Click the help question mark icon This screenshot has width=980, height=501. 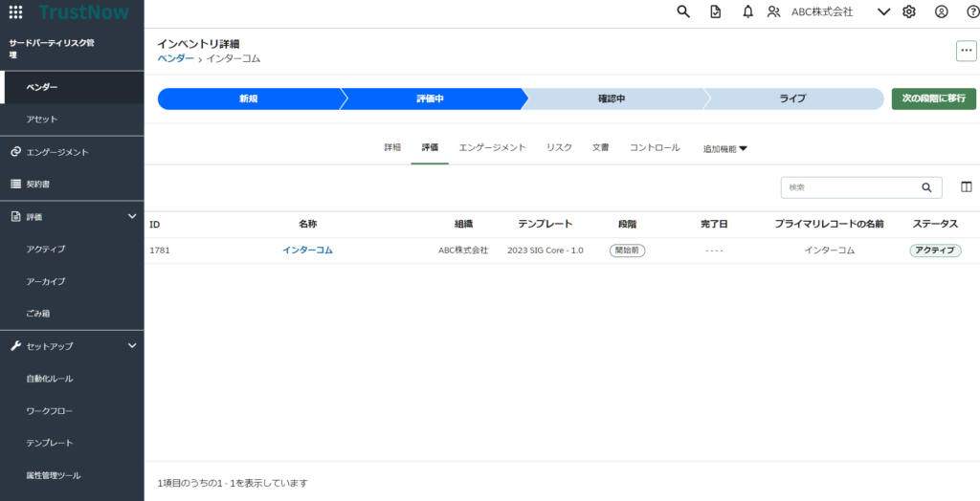tap(972, 11)
